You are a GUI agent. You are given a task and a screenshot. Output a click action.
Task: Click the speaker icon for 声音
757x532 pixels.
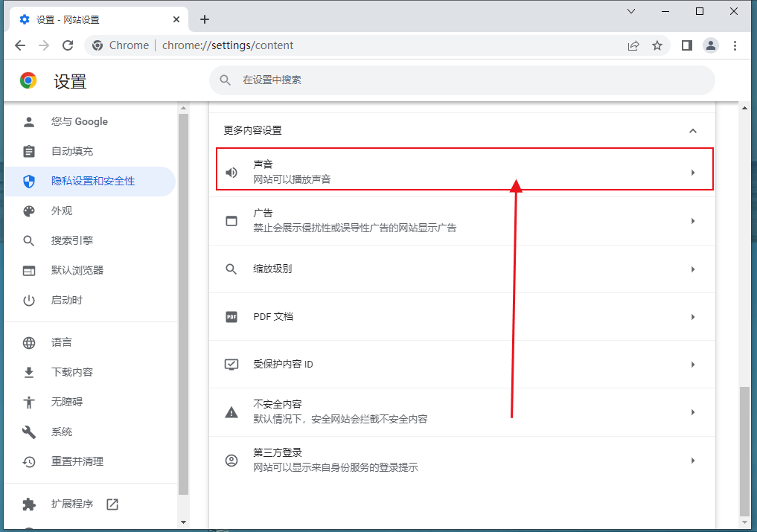tap(231, 173)
